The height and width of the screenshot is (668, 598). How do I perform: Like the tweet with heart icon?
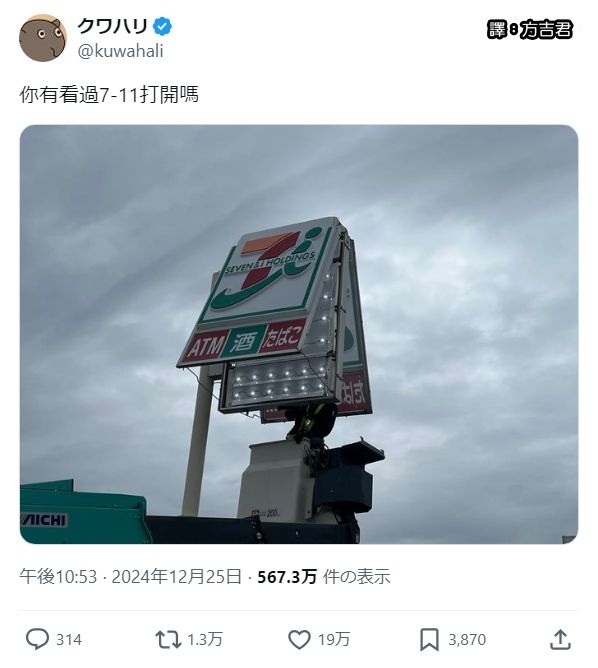pyautogui.click(x=299, y=639)
